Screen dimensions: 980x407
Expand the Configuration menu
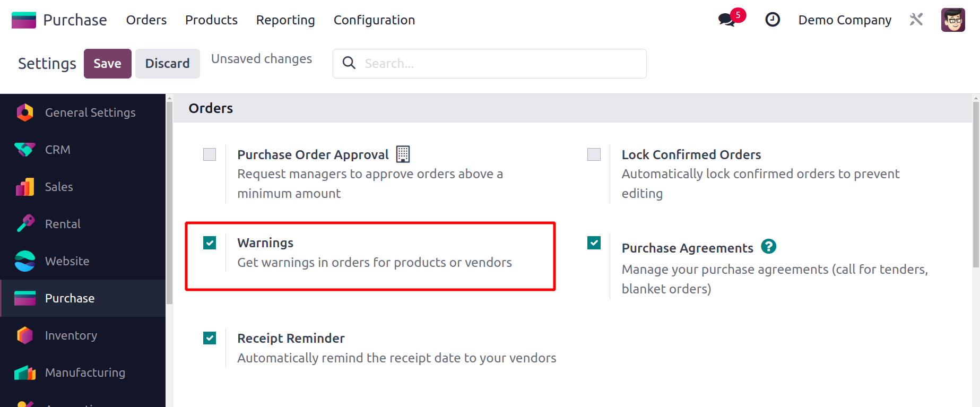pos(374,20)
